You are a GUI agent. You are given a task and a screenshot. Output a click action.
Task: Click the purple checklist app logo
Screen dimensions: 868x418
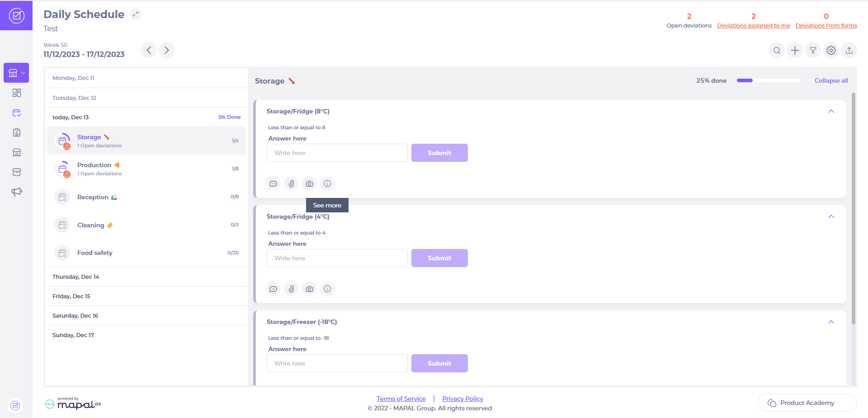[16, 16]
